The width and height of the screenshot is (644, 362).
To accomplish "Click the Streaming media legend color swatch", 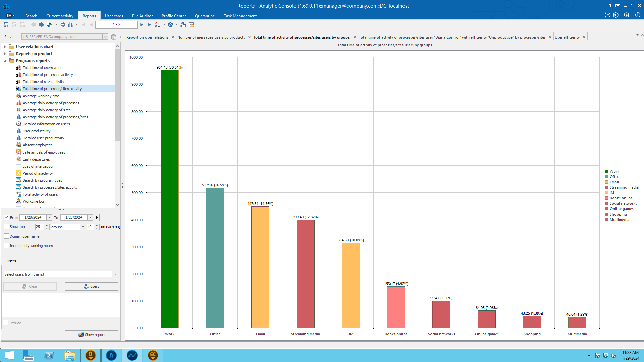I will tap(606, 187).
